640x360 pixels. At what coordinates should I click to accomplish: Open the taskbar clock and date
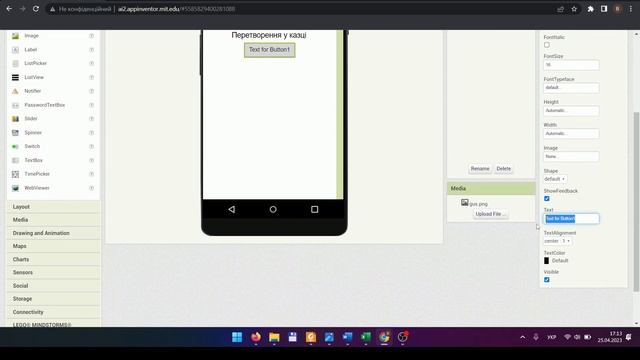pos(610,337)
